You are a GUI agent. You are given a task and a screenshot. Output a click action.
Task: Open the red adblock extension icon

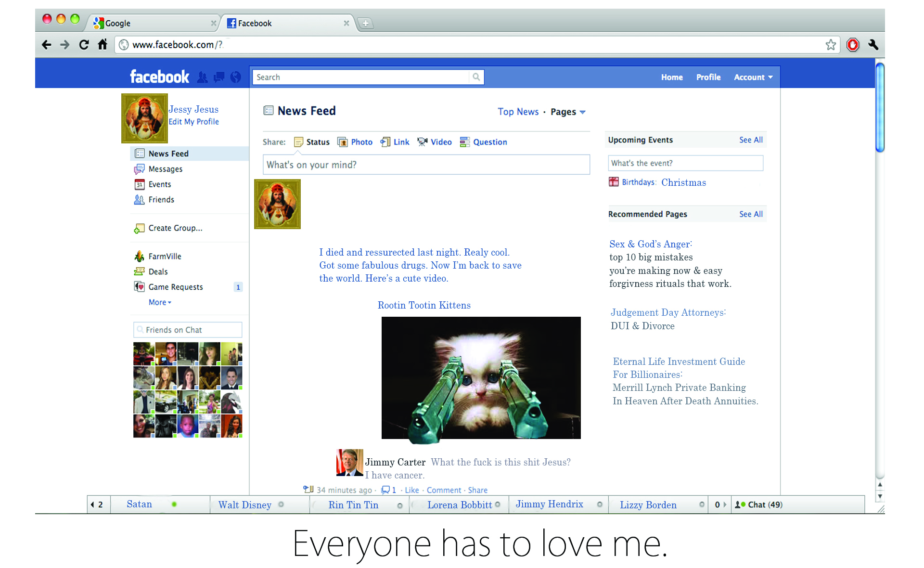point(853,45)
